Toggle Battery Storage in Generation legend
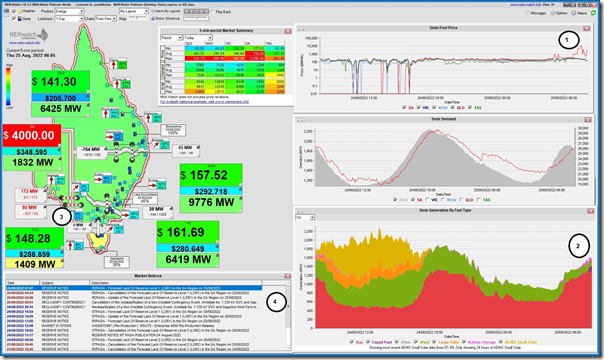The height and width of the screenshot is (360, 604). coord(464,342)
